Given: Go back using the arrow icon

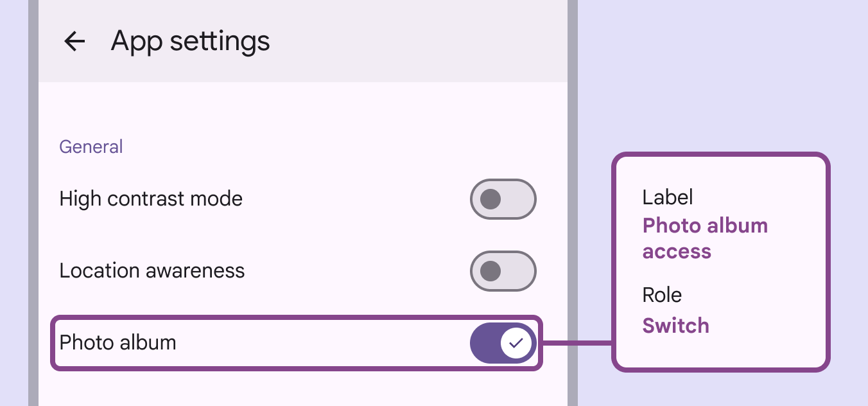Looking at the screenshot, I should pos(74,42).
